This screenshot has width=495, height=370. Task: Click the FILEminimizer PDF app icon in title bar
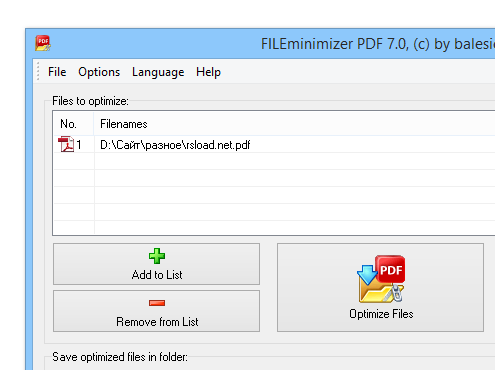pos(43,43)
